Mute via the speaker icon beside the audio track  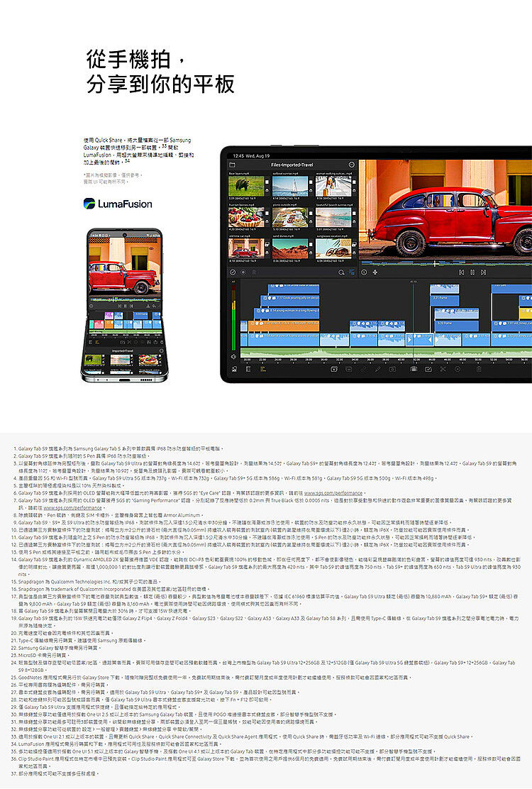tap(233, 356)
